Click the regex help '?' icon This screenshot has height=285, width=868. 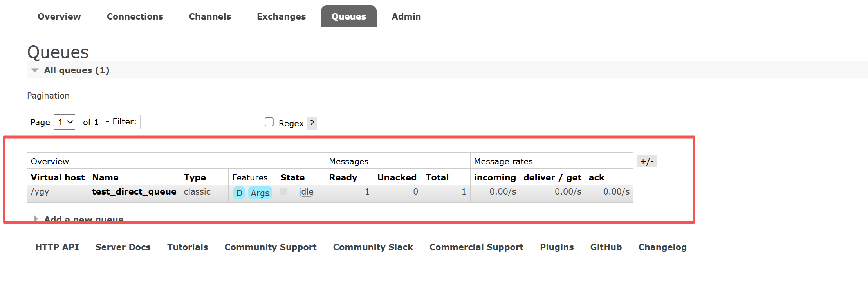point(312,123)
